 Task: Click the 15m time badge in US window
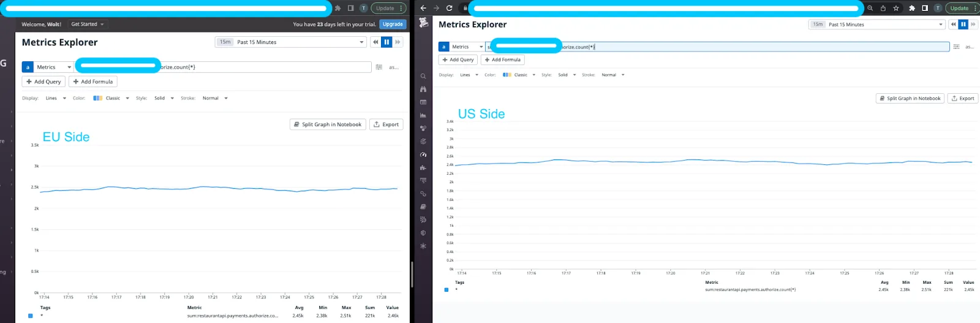(x=818, y=25)
